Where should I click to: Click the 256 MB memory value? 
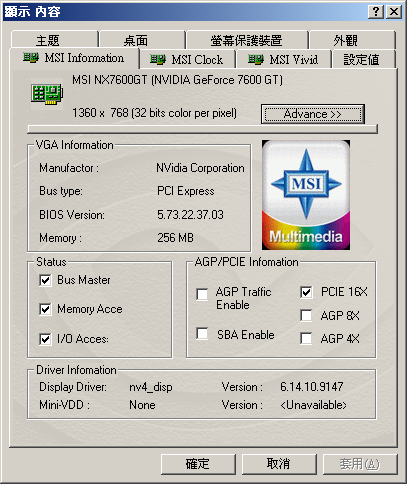tap(175, 238)
